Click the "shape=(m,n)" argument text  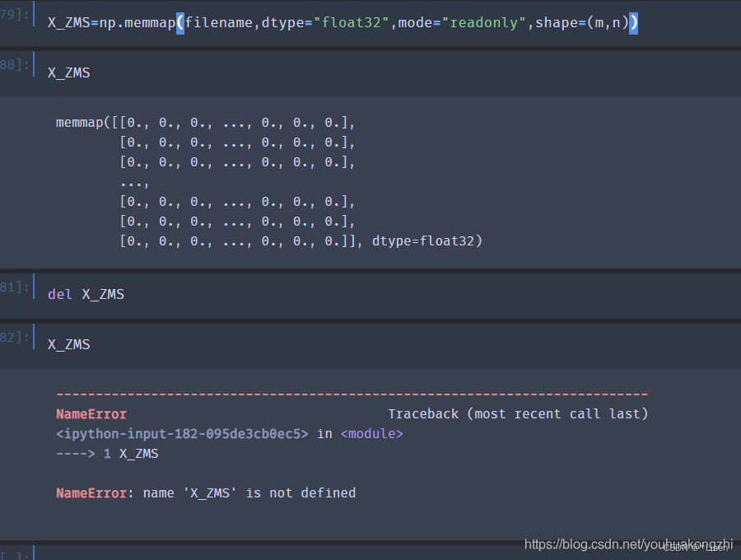[x=582, y=23]
